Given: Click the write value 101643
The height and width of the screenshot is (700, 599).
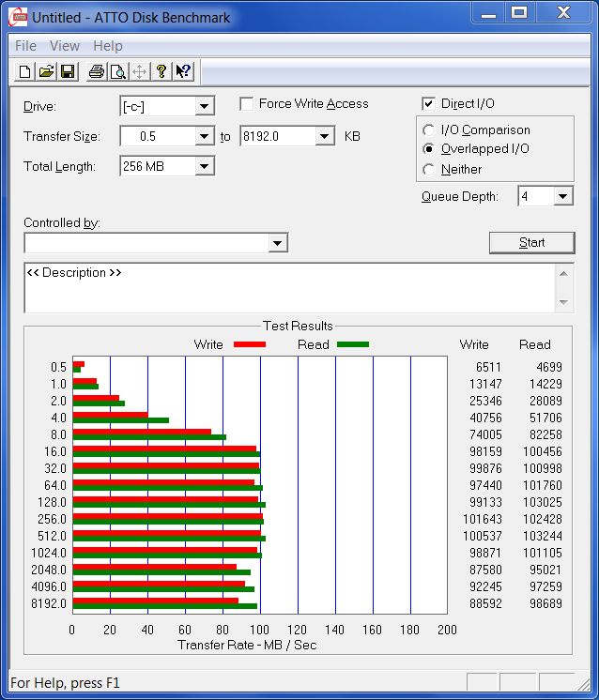Looking at the screenshot, I should [x=483, y=519].
